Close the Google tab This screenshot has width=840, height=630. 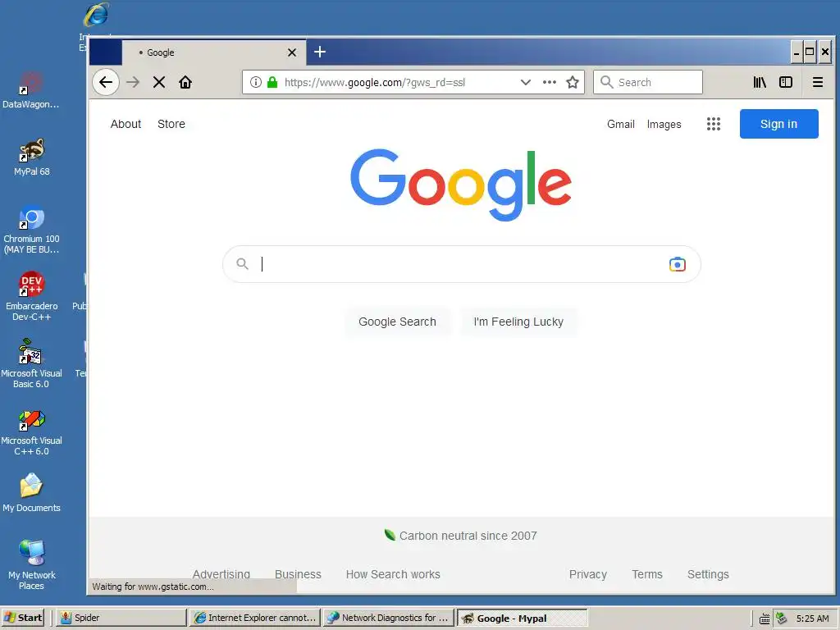pyautogui.click(x=292, y=52)
